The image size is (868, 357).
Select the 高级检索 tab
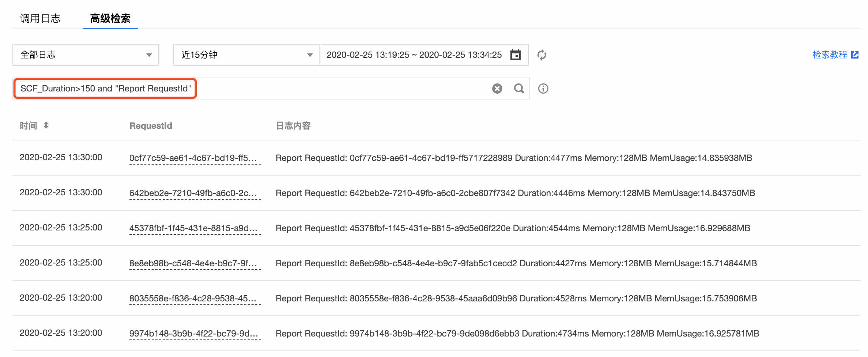[110, 18]
